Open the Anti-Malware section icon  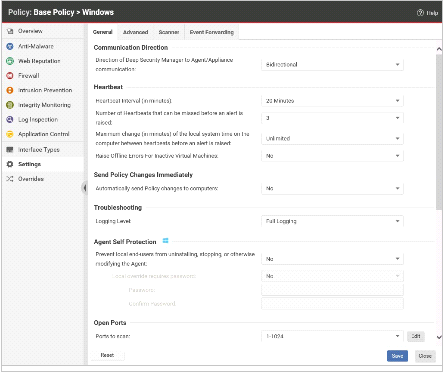(x=10, y=46)
